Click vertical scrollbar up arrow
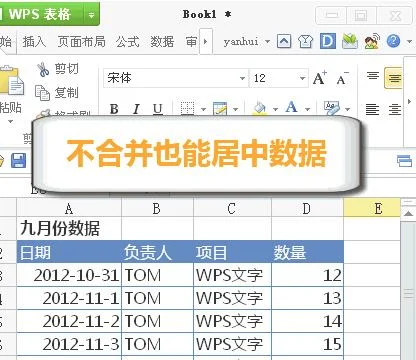This screenshot has height=360, width=416. point(408,213)
